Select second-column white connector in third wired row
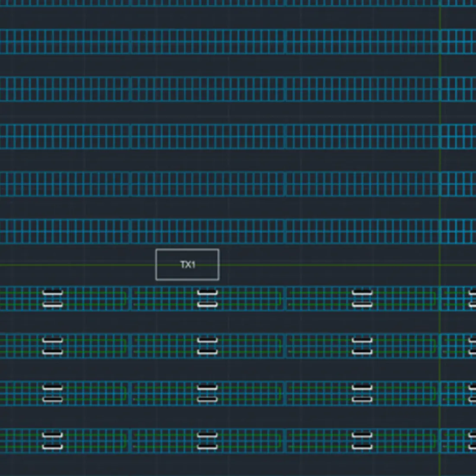 207,393
